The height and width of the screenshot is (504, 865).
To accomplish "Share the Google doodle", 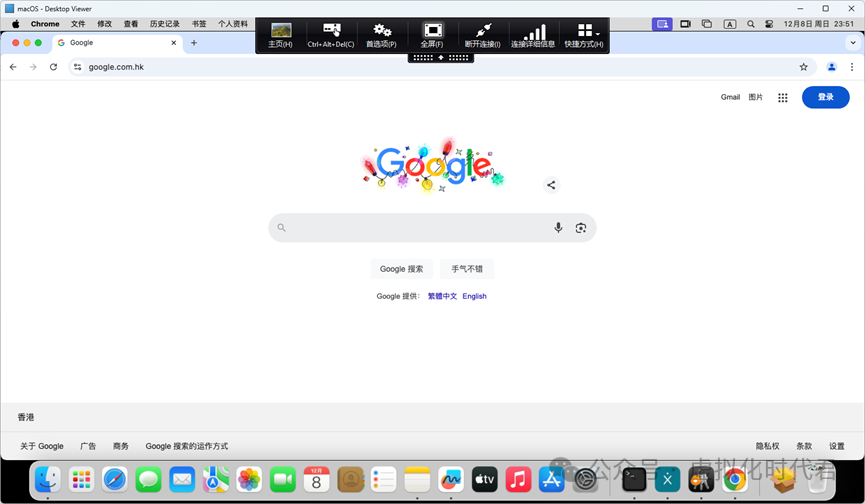I will pyautogui.click(x=551, y=185).
